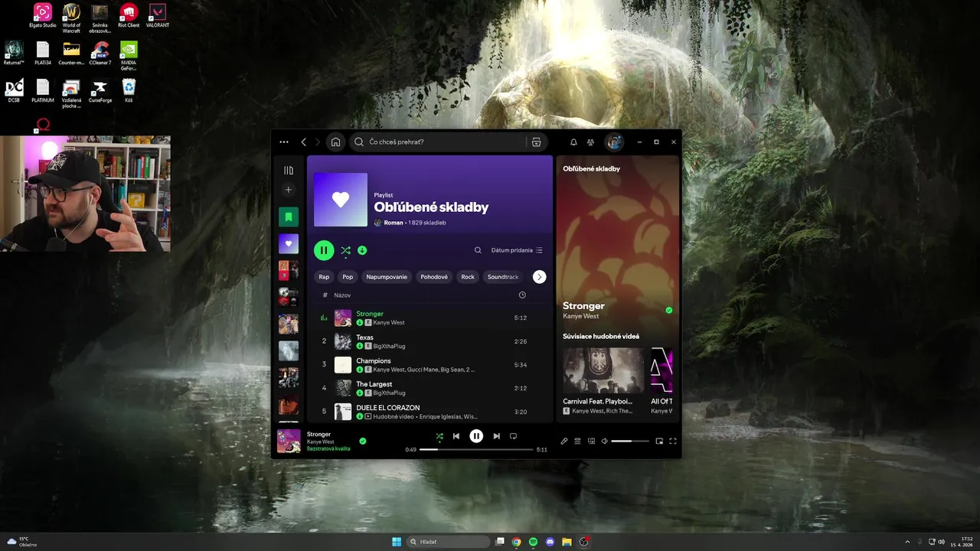This screenshot has height=551, width=980.
Task: Toggle liked checkmark in now playing bar
Action: (363, 441)
